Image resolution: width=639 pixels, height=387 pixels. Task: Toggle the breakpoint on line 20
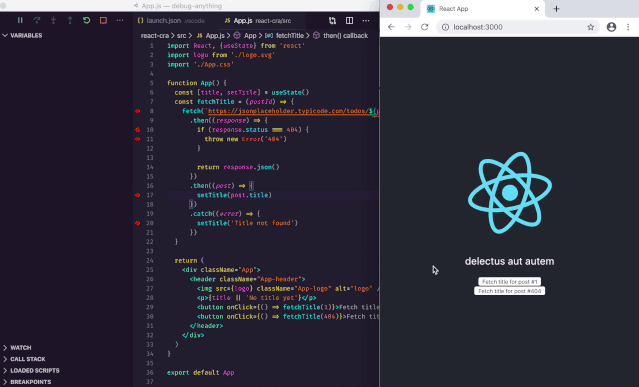pos(138,223)
